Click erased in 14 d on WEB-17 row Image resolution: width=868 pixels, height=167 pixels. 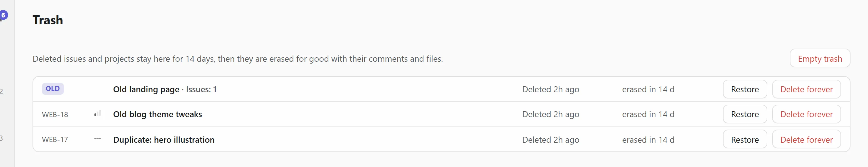tap(648, 140)
